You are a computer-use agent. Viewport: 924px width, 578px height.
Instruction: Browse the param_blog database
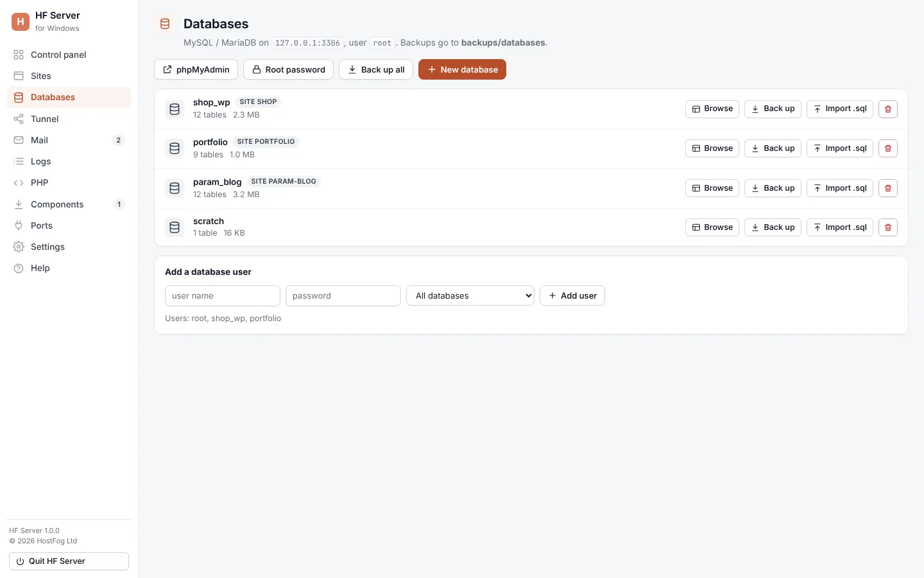coord(712,188)
